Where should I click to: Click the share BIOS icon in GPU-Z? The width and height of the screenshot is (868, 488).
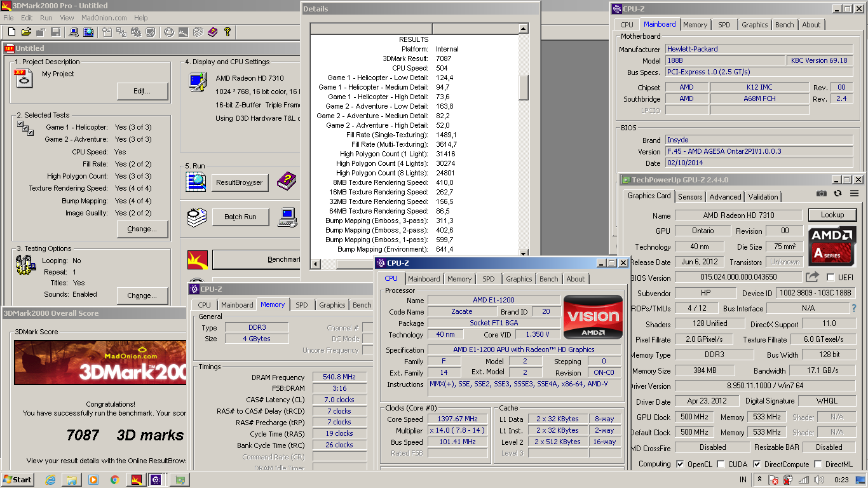click(812, 277)
